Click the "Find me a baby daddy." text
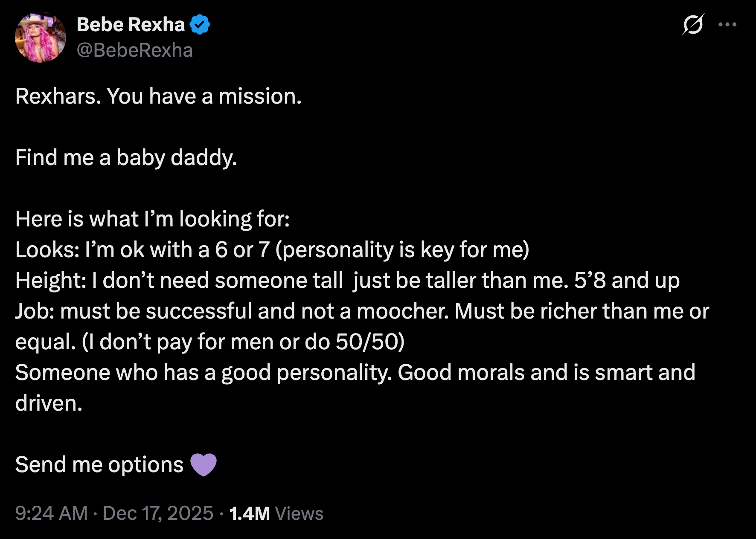 click(x=126, y=158)
